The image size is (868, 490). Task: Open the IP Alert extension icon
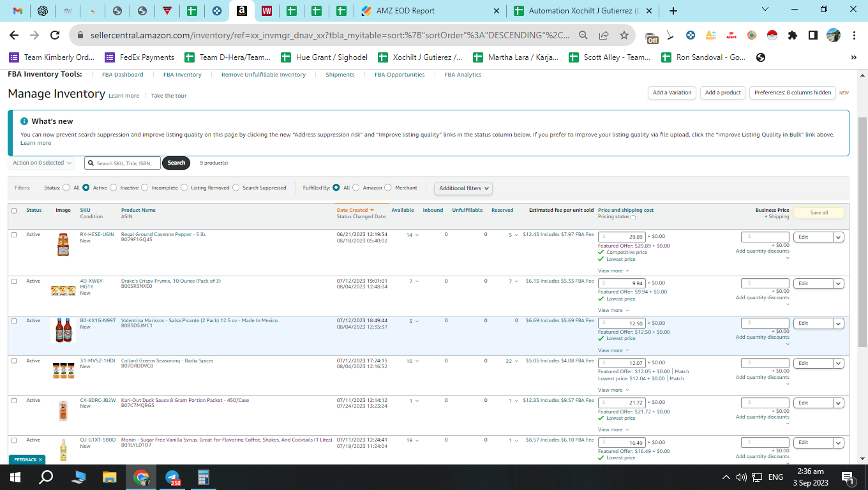click(x=731, y=36)
